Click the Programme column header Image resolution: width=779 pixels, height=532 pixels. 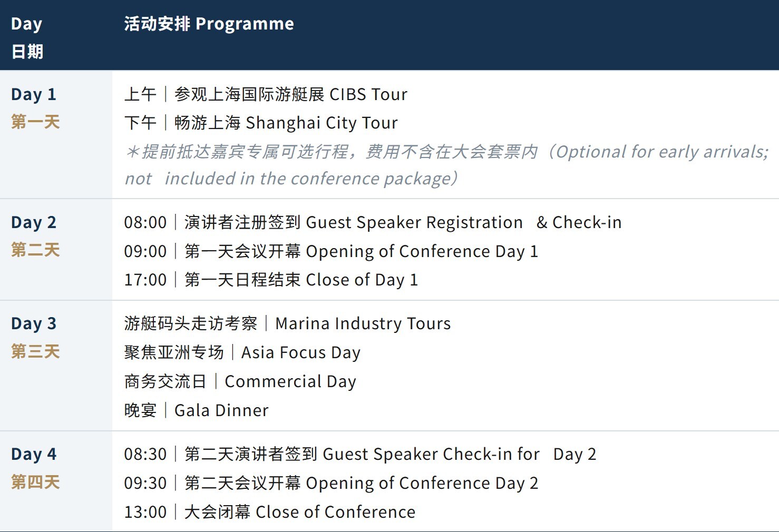tap(209, 24)
